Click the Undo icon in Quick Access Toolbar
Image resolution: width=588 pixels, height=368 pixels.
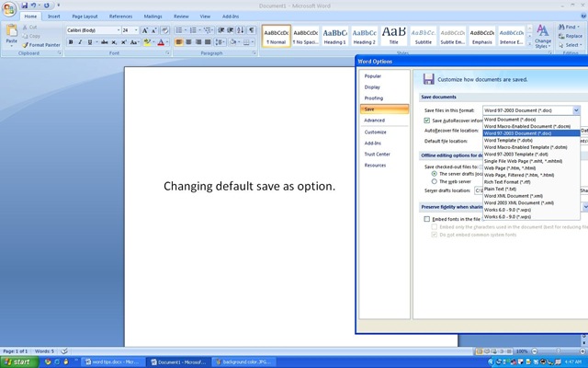[x=33, y=6]
